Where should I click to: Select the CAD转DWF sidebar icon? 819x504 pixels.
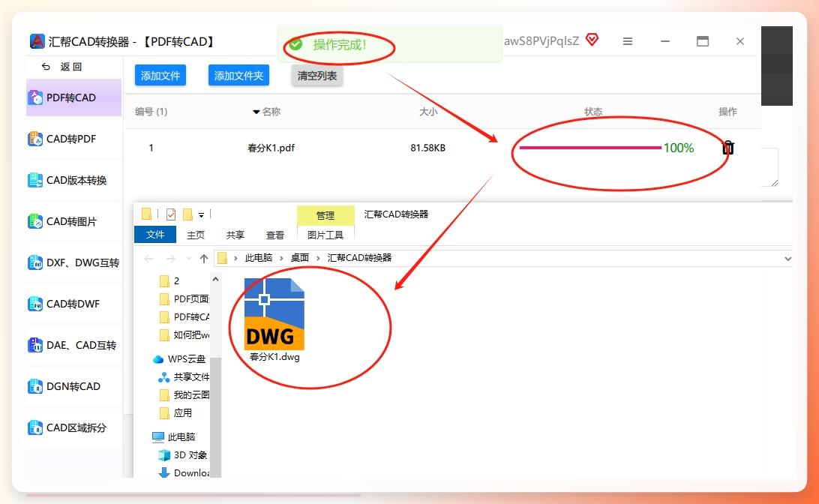35,304
